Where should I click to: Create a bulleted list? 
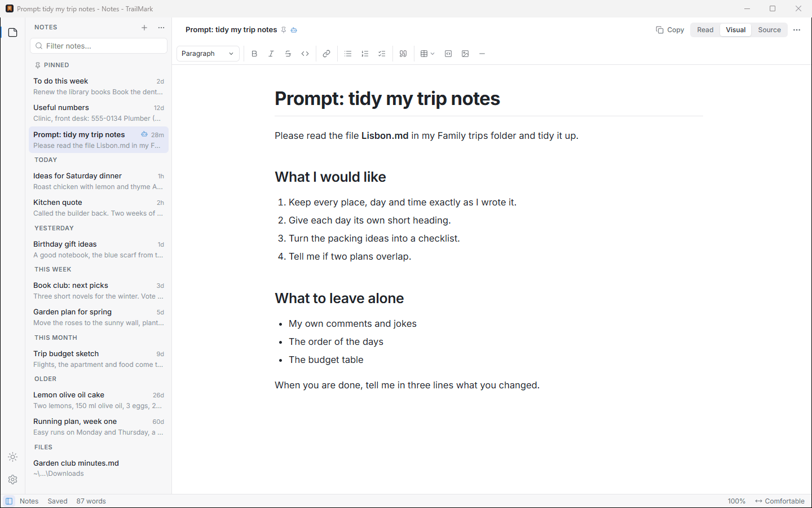tap(348, 54)
